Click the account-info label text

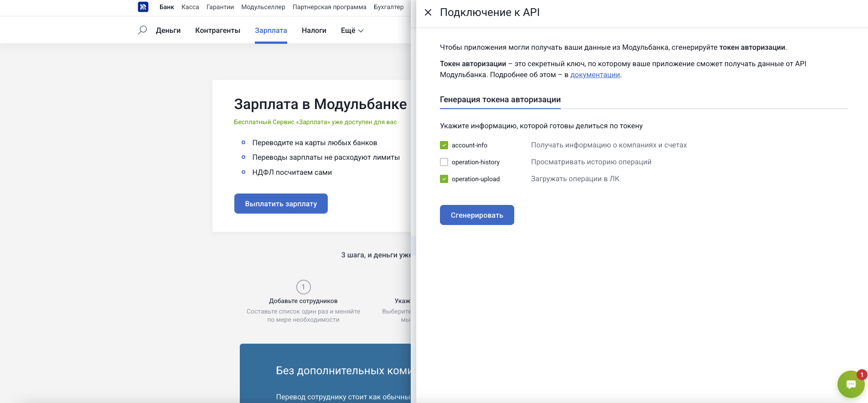pyautogui.click(x=470, y=145)
